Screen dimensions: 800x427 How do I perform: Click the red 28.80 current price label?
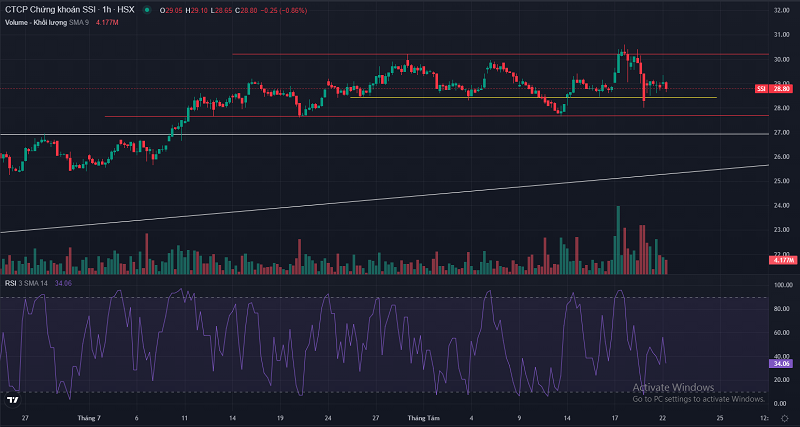tap(781, 89)
